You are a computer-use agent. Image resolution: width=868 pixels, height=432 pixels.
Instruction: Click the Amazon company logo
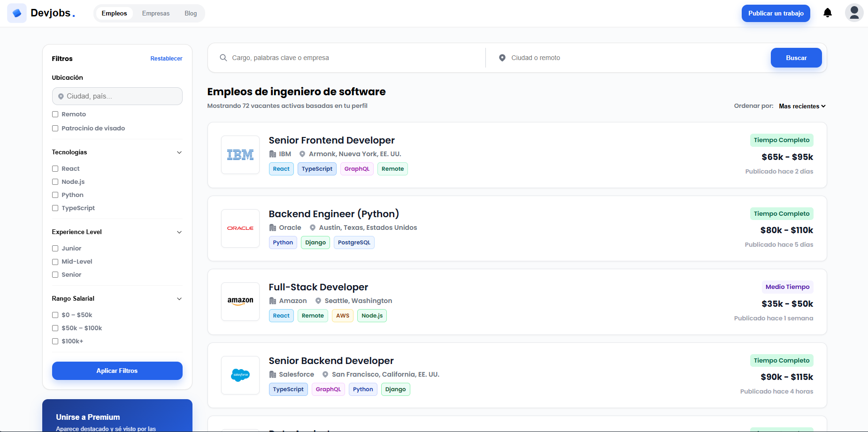coord(240,302)
